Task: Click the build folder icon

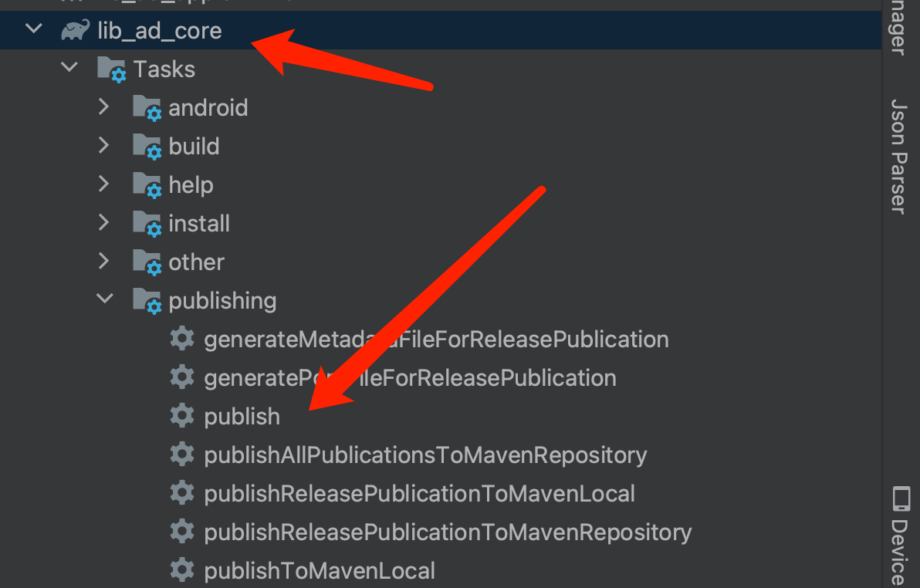Action: click(147, 147)
